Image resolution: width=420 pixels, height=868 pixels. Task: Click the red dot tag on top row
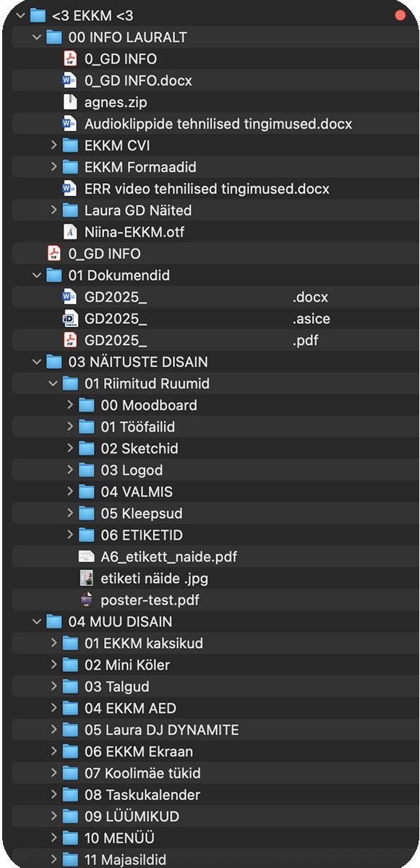(400, 15)
